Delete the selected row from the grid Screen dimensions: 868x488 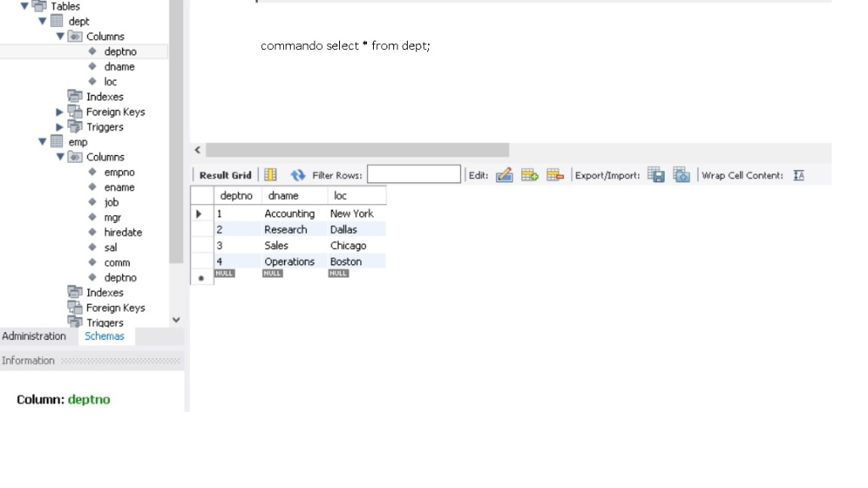click(554, 175)
